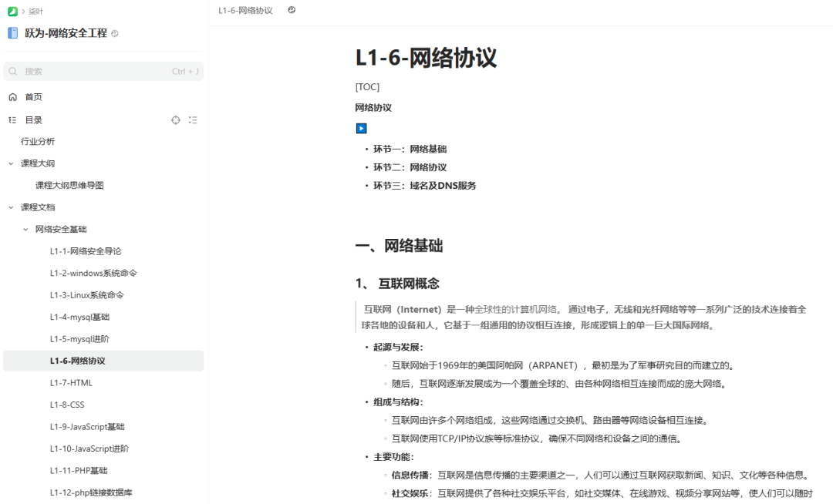The height and width of the screenshot is (504, 833).
Task: Click the bullet 起源与发展
Action: pyautogui.click(x=398, y=348)
